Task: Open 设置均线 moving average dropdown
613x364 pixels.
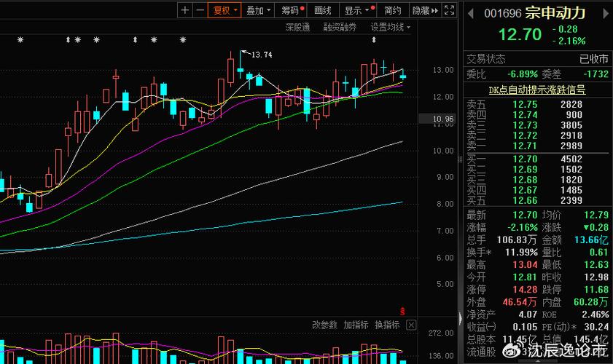Action: point(390,28)
